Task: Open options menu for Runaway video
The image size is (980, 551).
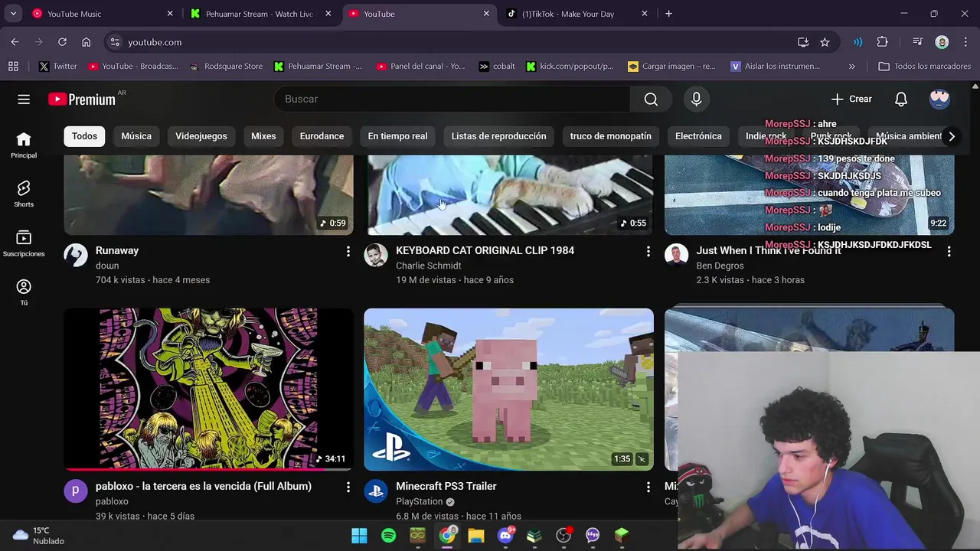Action: [x=348, y=251]
